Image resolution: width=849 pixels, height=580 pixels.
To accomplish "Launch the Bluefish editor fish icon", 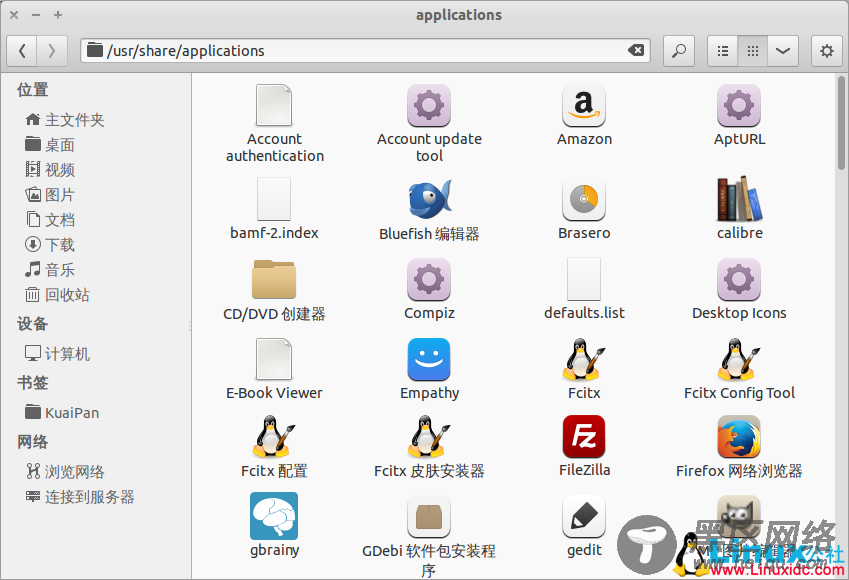I will click(x=430, y=199).
